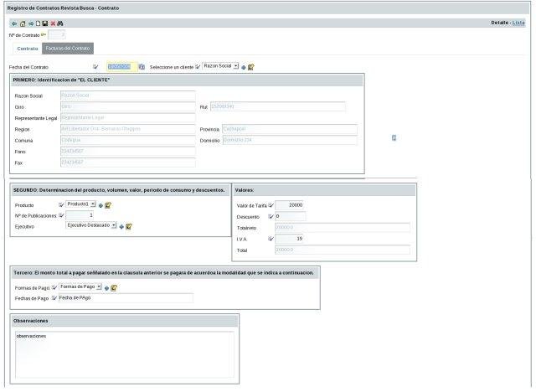Open the Formas de Pago dropdown

pyautogui.click(x=80, y=286)
